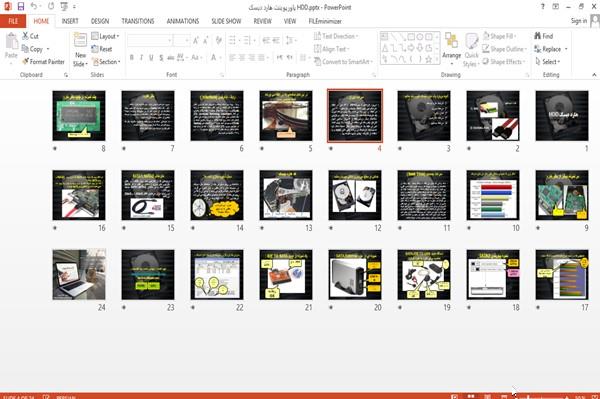600x399 pixels.
Task: Open the Shape Fill color option
Action: pyautogui.click(x=499, y=36)
